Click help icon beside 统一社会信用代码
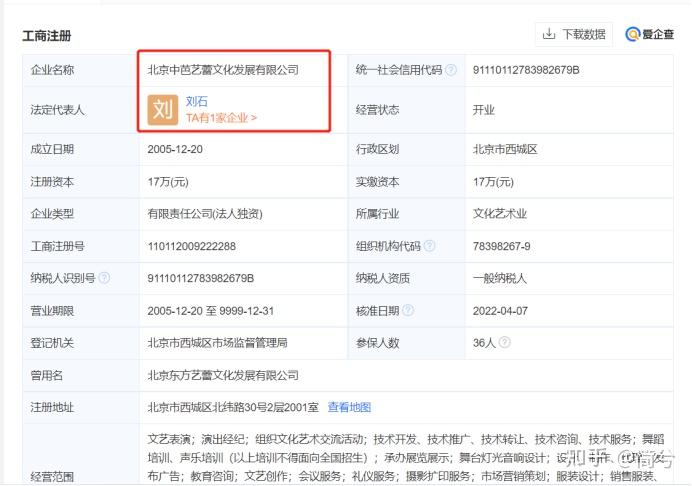Screen dimensions: 692x486 (451, 70)
